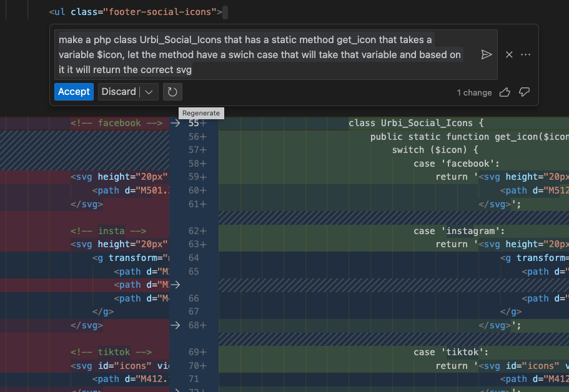Click line number 71 in gutter
The width and height of the screenshot is (569, 392).
point(194,379)
